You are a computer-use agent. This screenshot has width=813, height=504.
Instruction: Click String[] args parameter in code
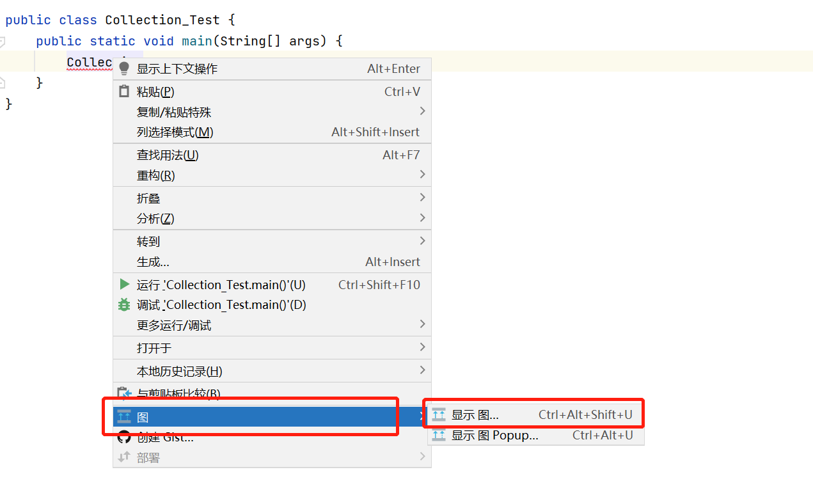[x=274, y=42]
